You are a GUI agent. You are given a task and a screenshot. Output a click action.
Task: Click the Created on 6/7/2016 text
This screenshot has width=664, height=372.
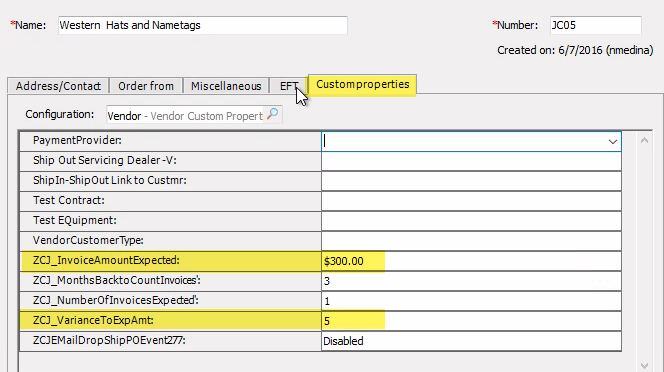click(575, 50)
